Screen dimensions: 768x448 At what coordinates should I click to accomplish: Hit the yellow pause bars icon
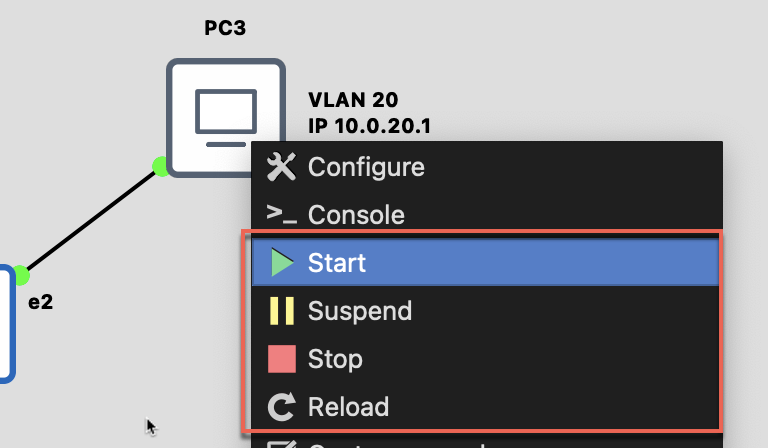point(282,311)
